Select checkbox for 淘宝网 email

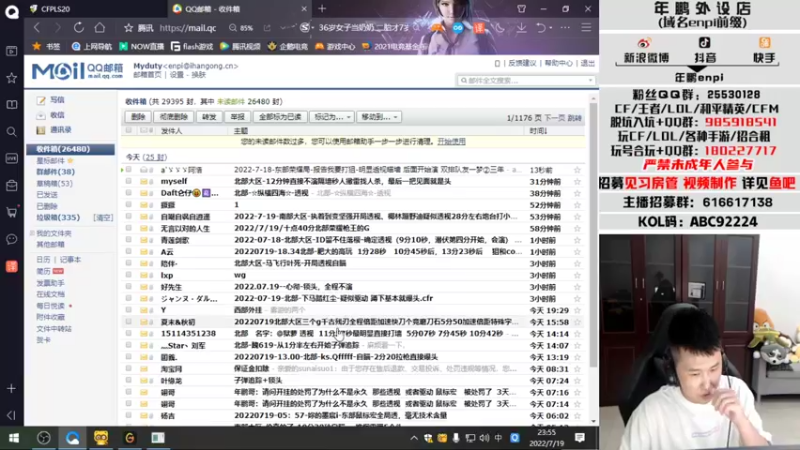click(x=129, y=368)
